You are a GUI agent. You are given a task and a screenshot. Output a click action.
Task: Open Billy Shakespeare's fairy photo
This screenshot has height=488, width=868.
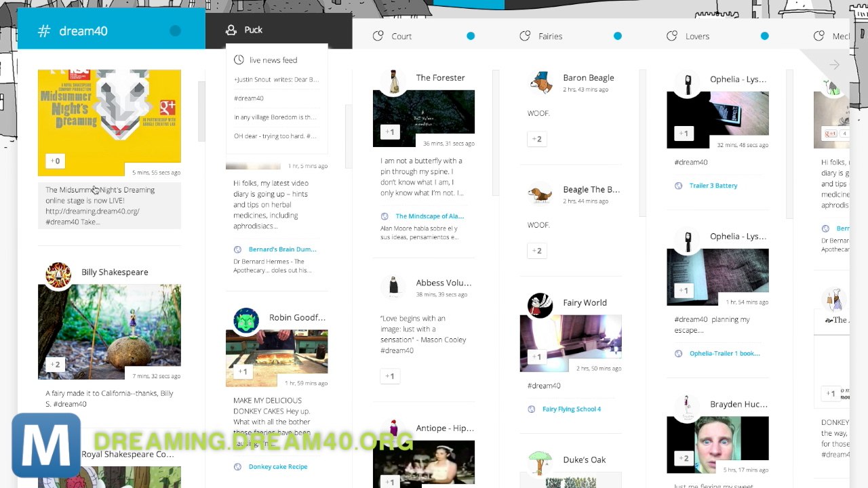pos(109,331)
